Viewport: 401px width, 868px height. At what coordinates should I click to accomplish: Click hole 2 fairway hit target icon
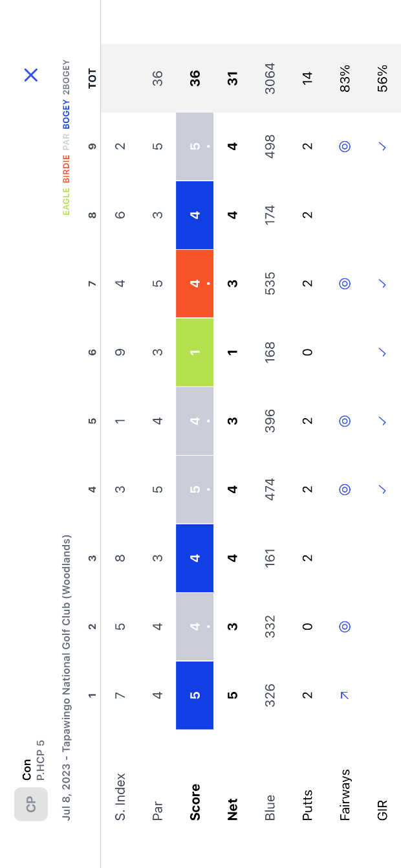(345, 627)
